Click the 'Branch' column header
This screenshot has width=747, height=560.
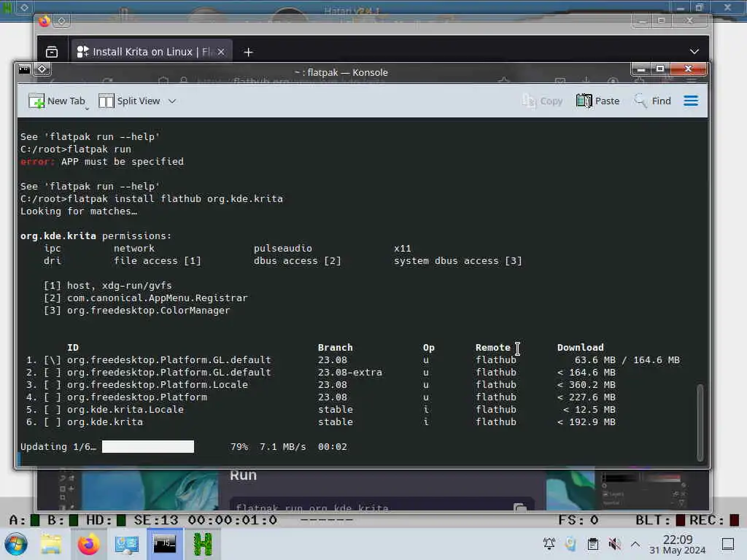coord(336,348)
